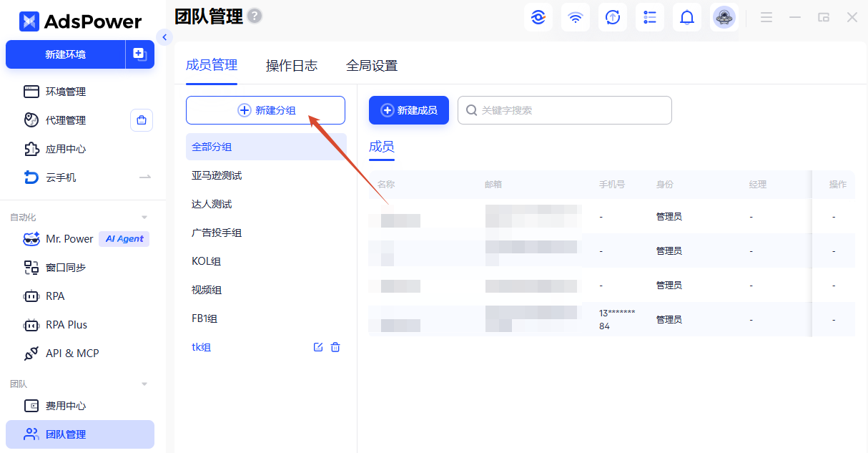
Task: Switch to the 操作日志 tab
Action: tap(292, 65)
